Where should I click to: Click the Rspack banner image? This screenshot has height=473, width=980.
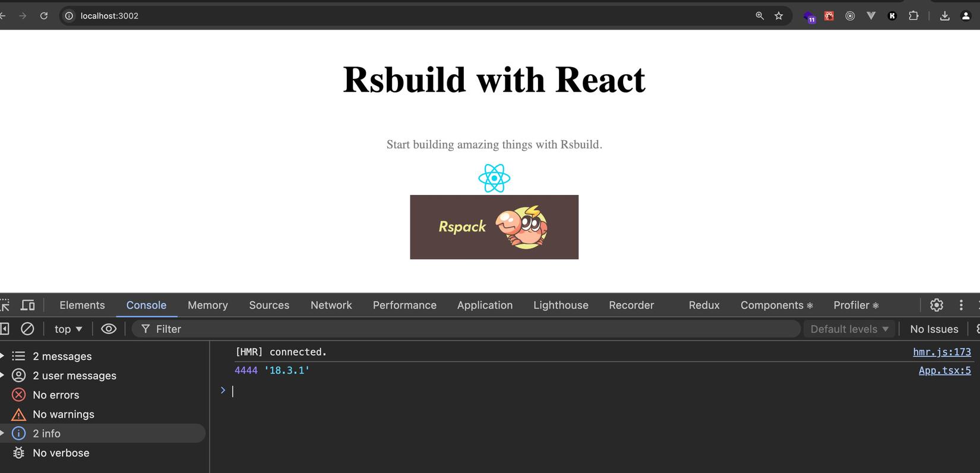[x=494, y=227]
